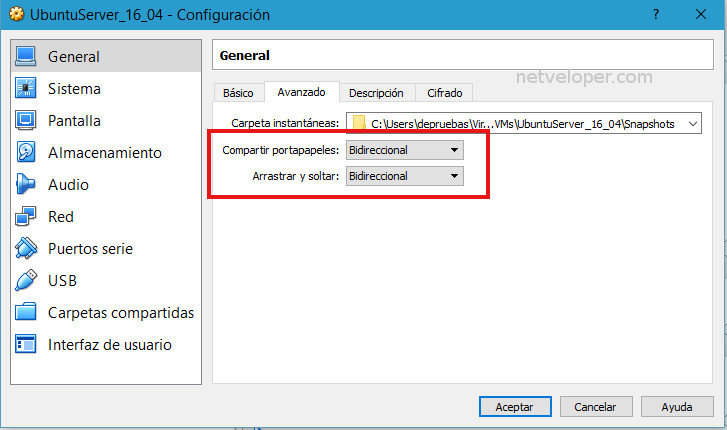Screen dimensions: 727x430
Task: Open the Arrastrar y soltar dropdown
Action: tap(405, 176)
